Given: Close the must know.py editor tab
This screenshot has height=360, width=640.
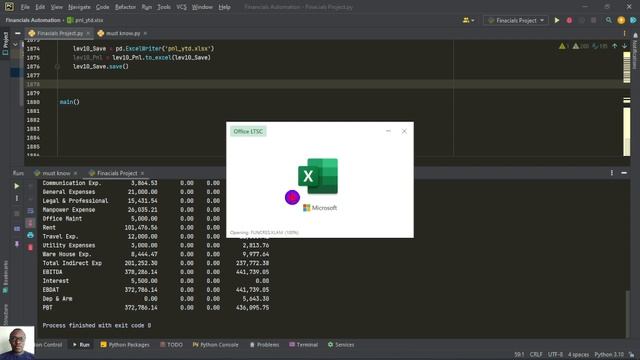Looking at the screenshot, I should [x=145, y=33].
